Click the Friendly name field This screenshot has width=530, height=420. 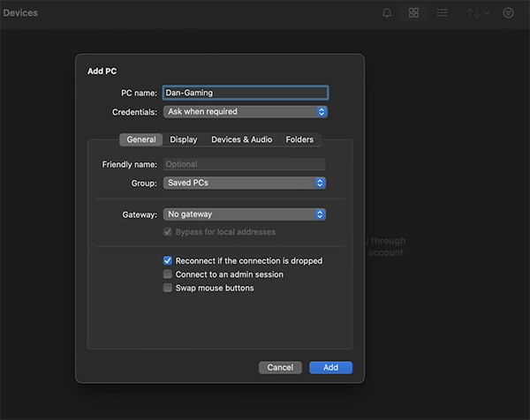(245, 164)
